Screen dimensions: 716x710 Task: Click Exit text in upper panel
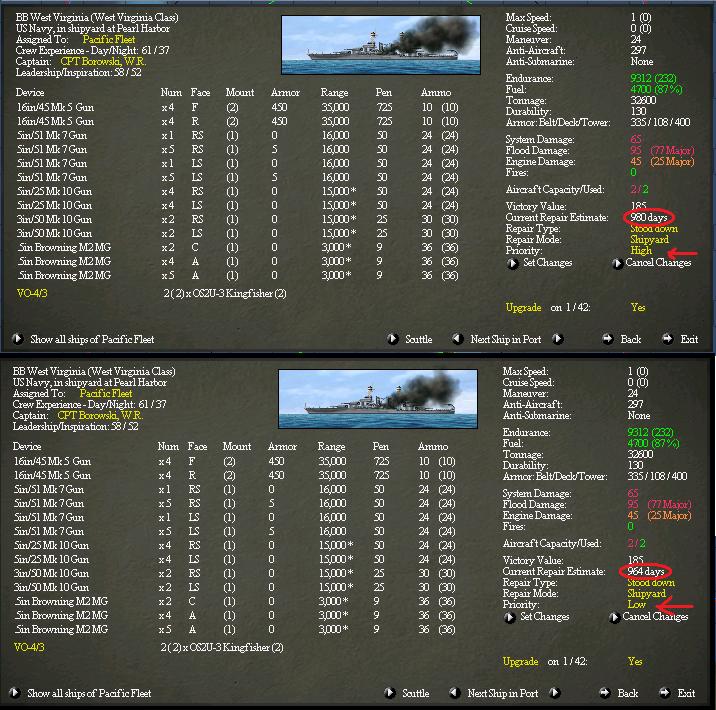[x=689, y=339]
